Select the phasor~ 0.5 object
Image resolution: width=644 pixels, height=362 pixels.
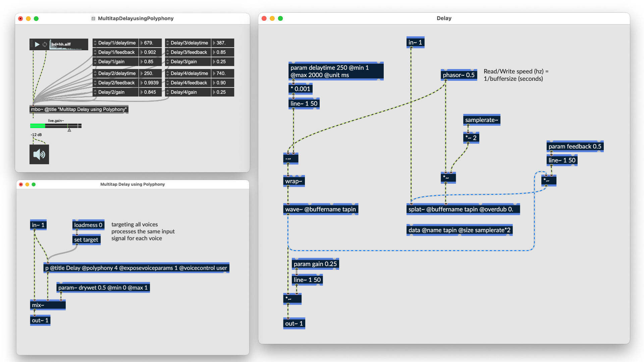[459, 75]
